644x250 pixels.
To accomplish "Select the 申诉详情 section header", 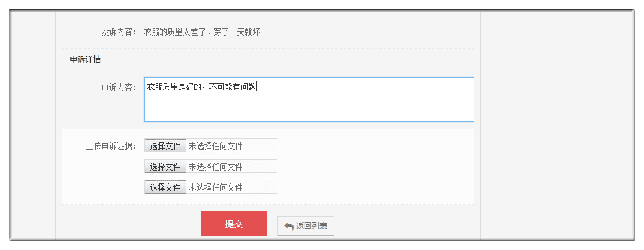I will [85, 59].
